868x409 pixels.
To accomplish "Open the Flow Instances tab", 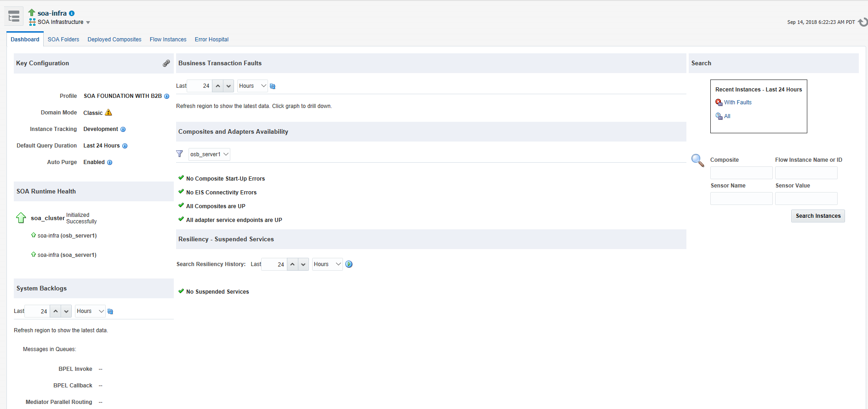I will [x=168, y=40].
